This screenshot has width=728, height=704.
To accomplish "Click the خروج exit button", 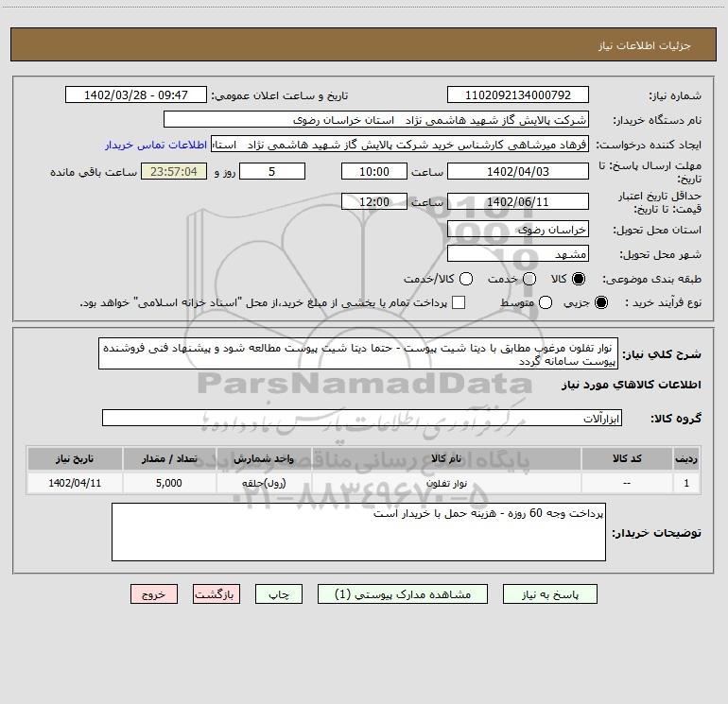I will tap(154, 594).
